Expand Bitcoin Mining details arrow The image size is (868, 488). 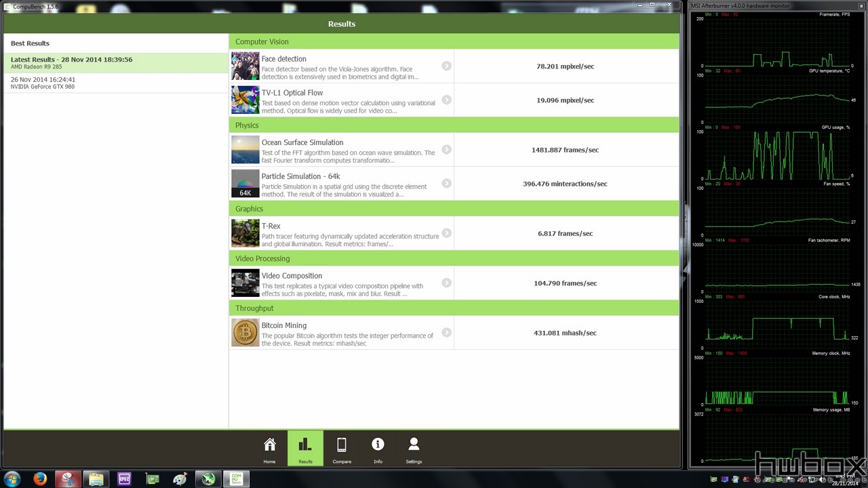[446, 332]
